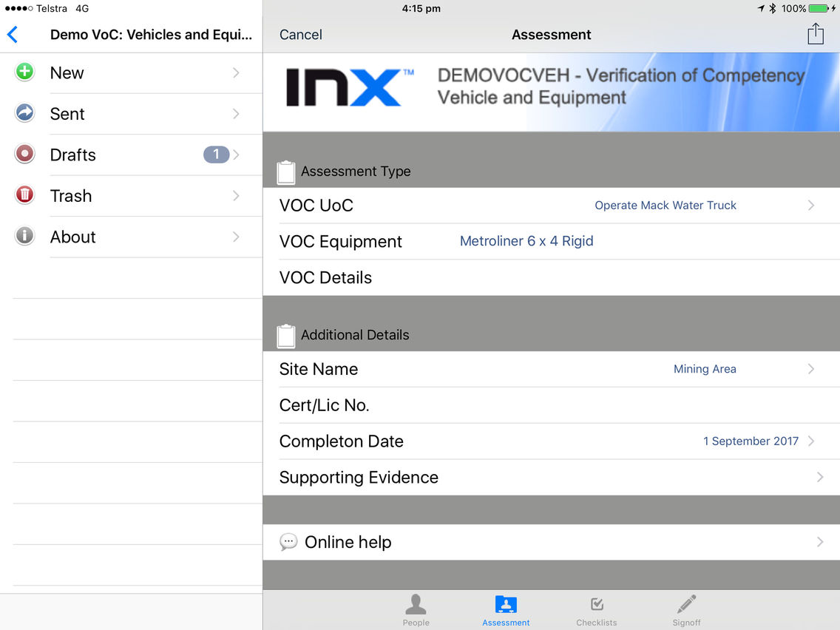Select the Mining Area value
Viewport: 840px width, 630px height.
pos(705,368)
